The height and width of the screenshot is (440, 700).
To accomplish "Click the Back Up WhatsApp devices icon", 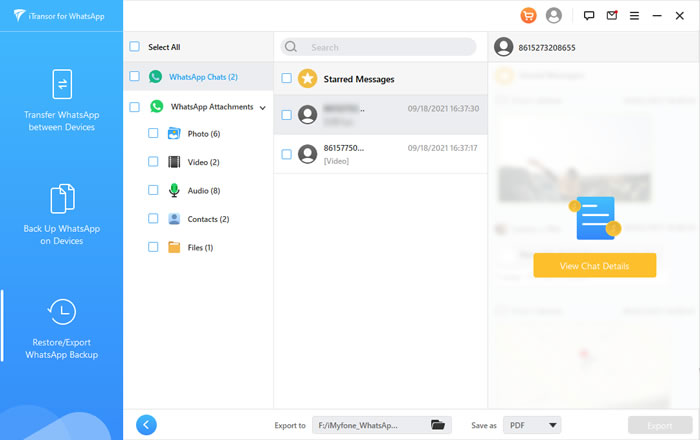I will [62, 199].
